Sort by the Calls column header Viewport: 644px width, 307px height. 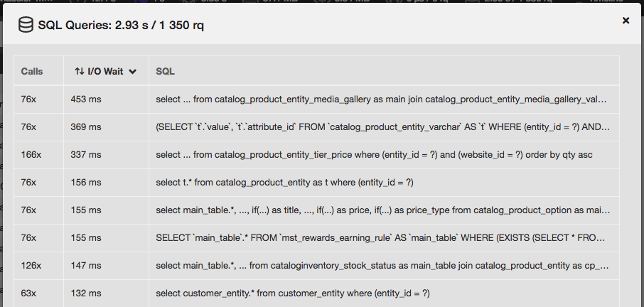pos(31,71)
